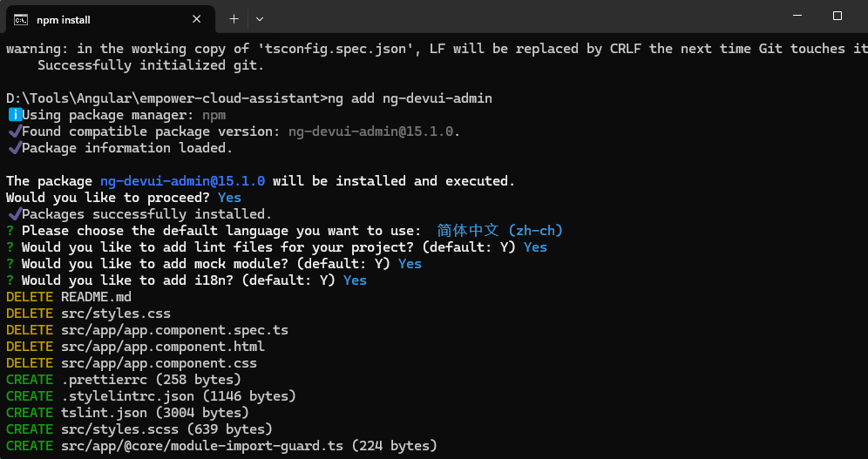Screen dimensions: 868x459
Task: Click the checkmark beside 'Found compatible package version'
Action: 13,132
